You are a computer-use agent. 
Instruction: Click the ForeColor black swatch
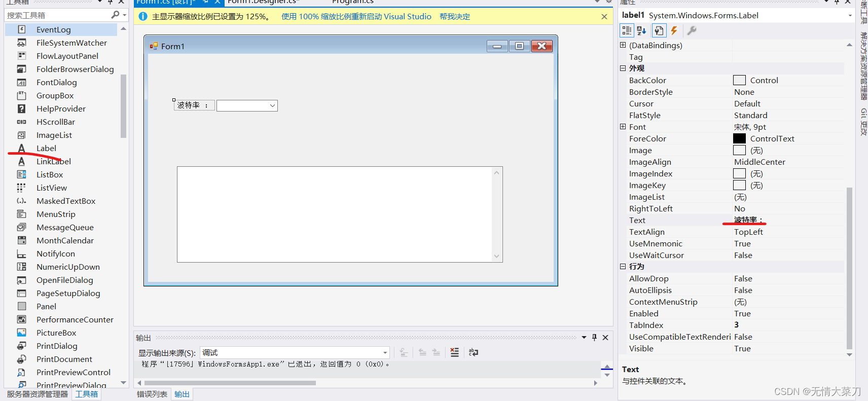[x=739, y=138]
